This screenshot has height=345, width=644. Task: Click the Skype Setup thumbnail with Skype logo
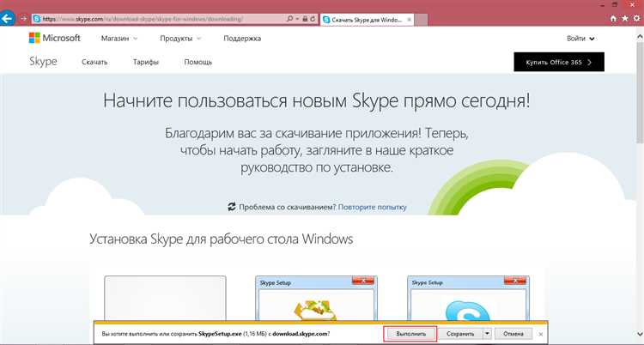click(x=468, y=298)
